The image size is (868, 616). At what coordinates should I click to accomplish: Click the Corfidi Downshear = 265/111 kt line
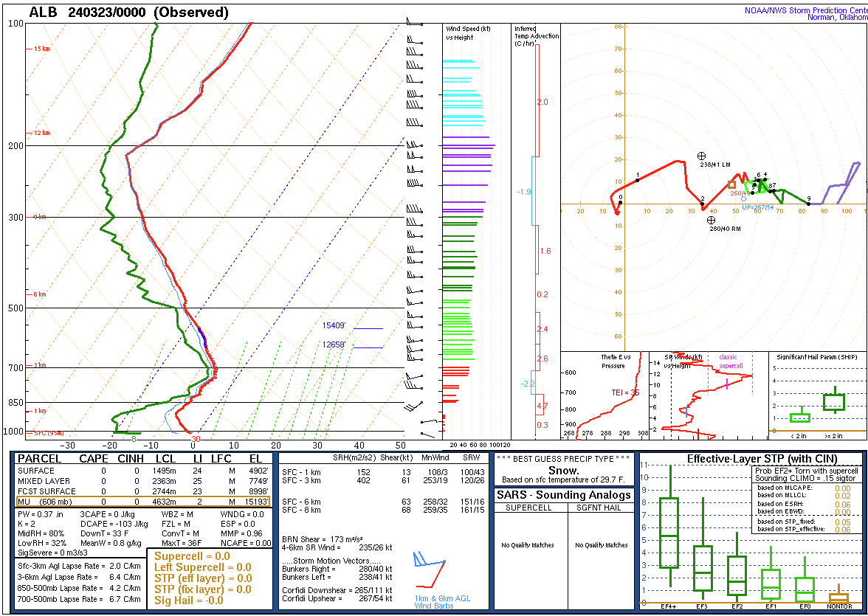click(x=337, y=590)
